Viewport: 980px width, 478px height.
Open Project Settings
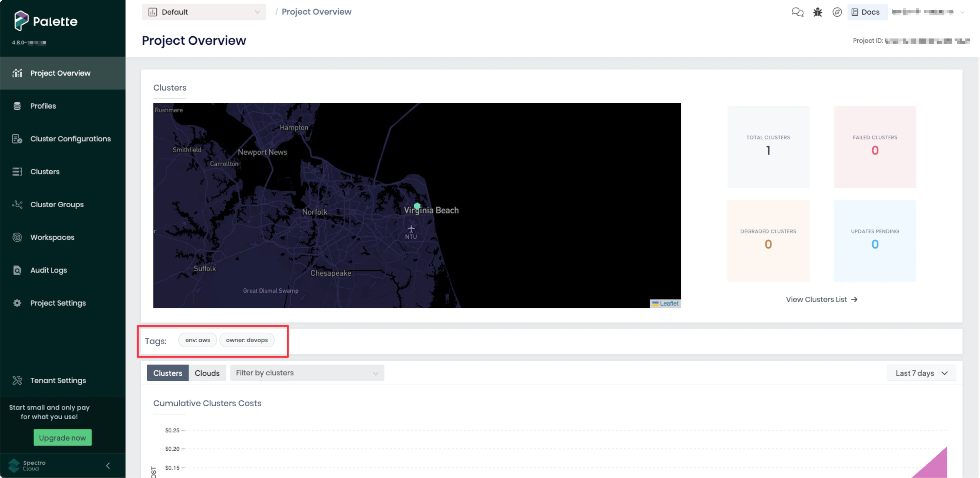pyautogui.click(x=58, y=303)
